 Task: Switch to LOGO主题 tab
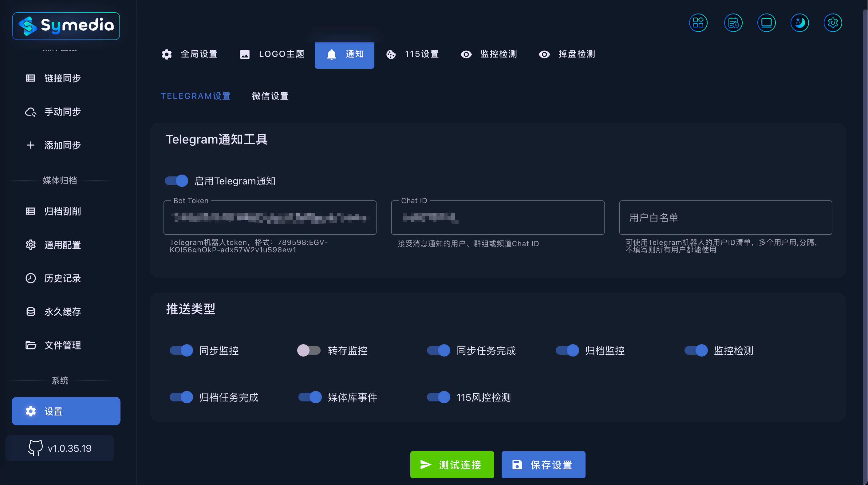pos(272,54)
